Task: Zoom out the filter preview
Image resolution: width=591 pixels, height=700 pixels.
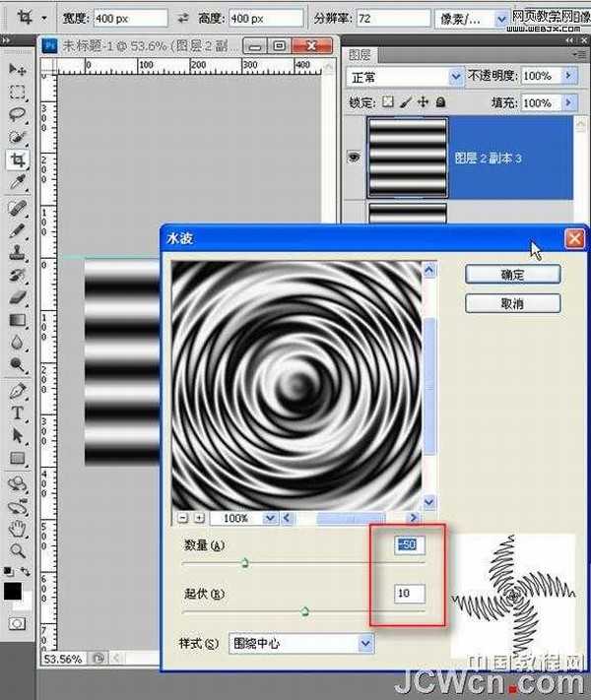Action: (182, 518)
